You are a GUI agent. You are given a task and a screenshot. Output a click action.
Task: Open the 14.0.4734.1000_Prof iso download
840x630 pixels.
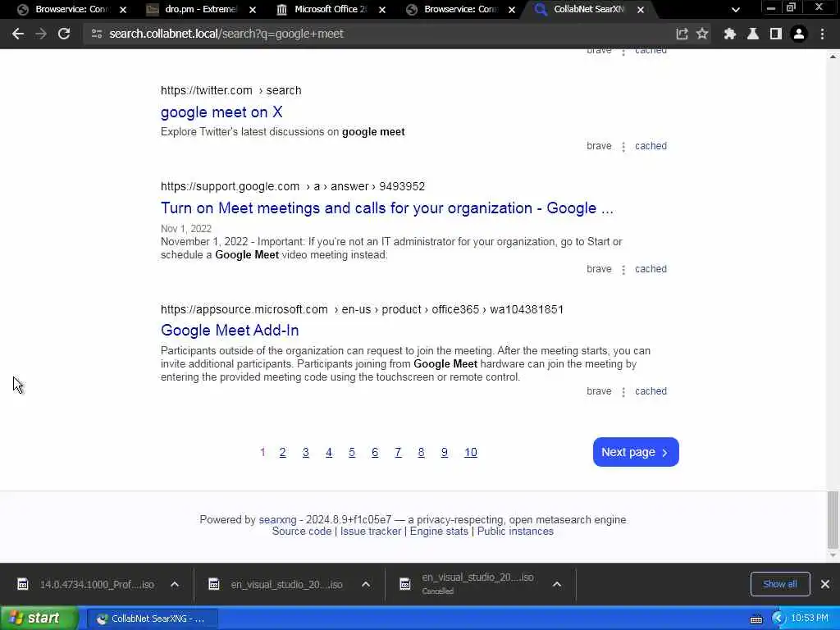click(97, 584)
